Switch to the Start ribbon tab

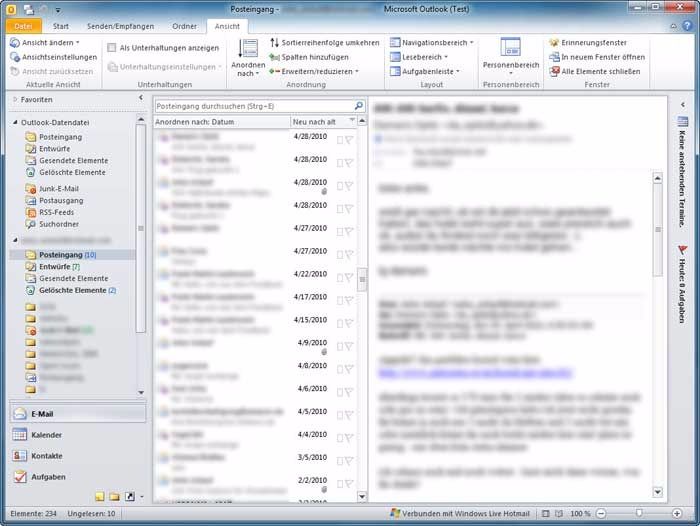61,26
